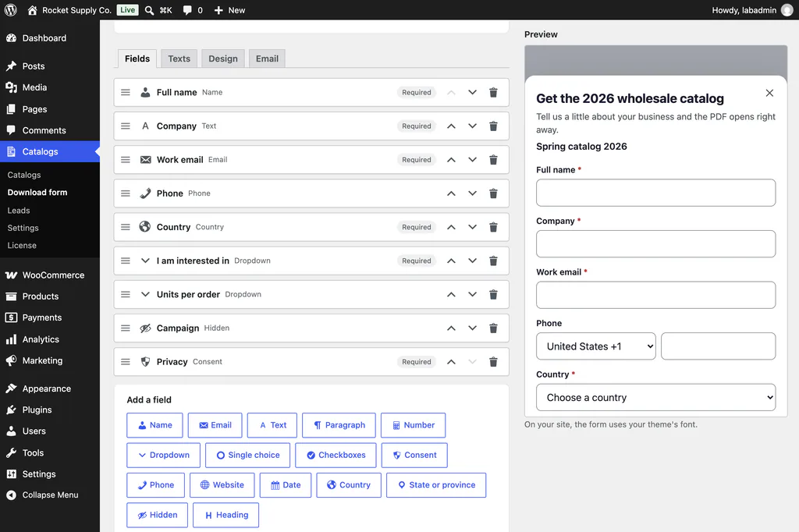Viewport: 799px width, 532px height.
Task: Delete the Country field row
Action: click(493, 227)
